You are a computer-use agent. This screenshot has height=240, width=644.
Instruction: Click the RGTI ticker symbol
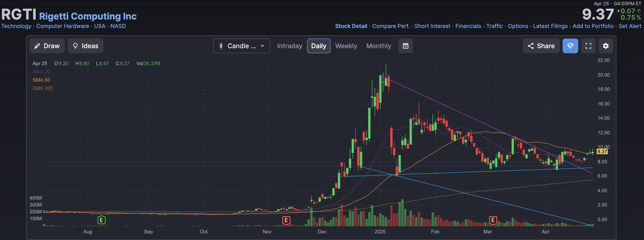[x=19, y=14]
